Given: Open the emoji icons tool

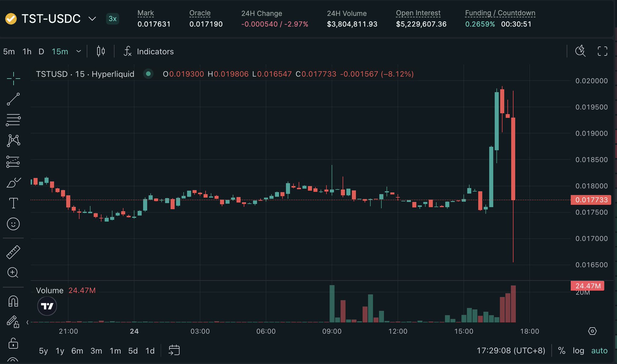Looking at the screenshot, I should click(x=13, y=224).
